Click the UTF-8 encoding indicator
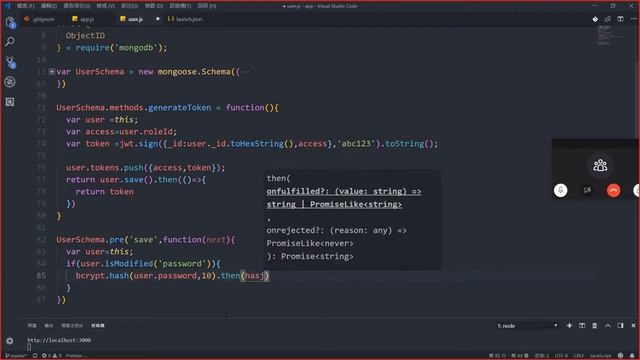This screenshot has height=360, width=640. click(561, 356)
